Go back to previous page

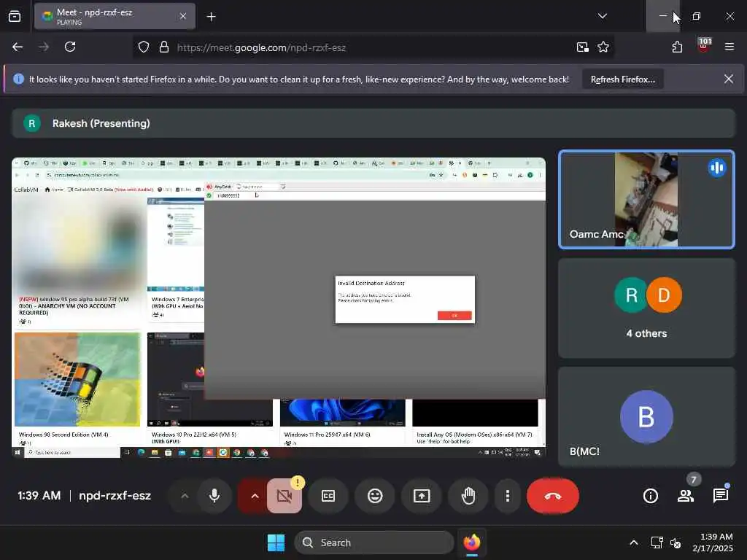tap(18, 47)
